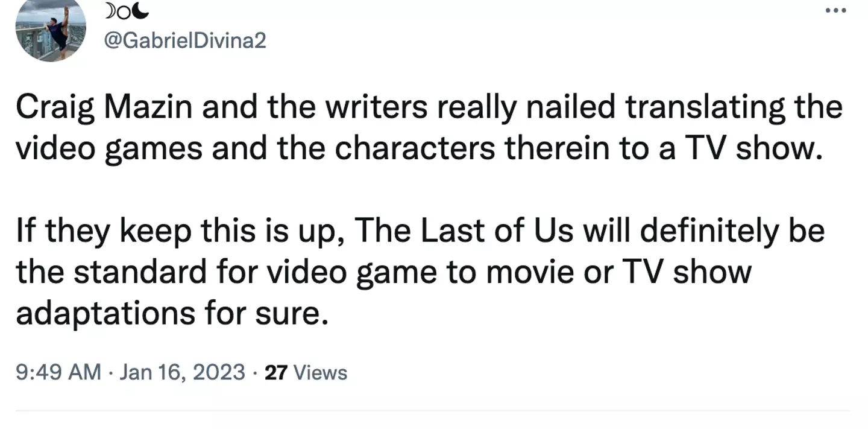The width and height of the screenshot is (868, 429).
Task: Click the small circle emoji in the username
Action: (x=124, y=11)
